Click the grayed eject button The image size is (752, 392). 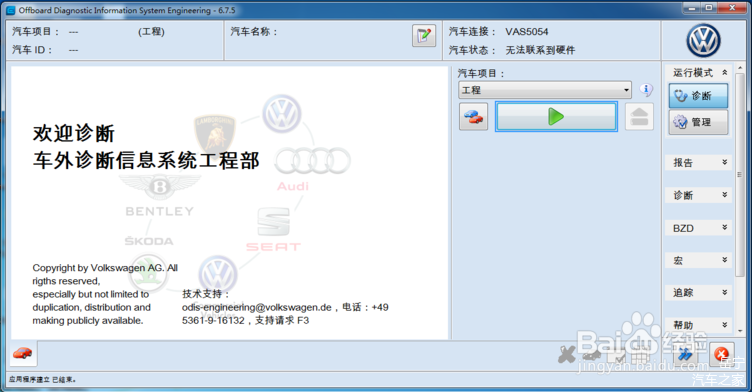(639, 117)
